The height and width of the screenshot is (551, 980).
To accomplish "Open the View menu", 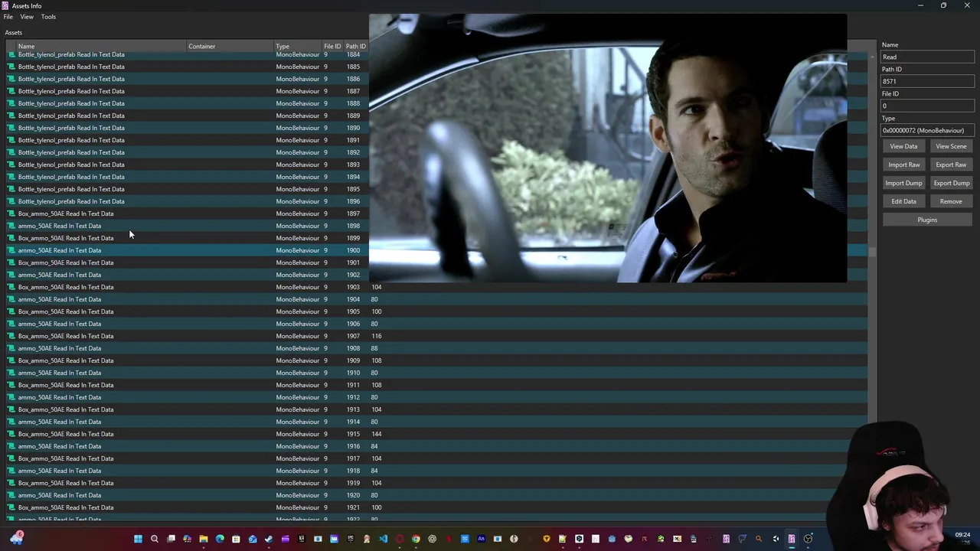I will [x=27, y=16].
